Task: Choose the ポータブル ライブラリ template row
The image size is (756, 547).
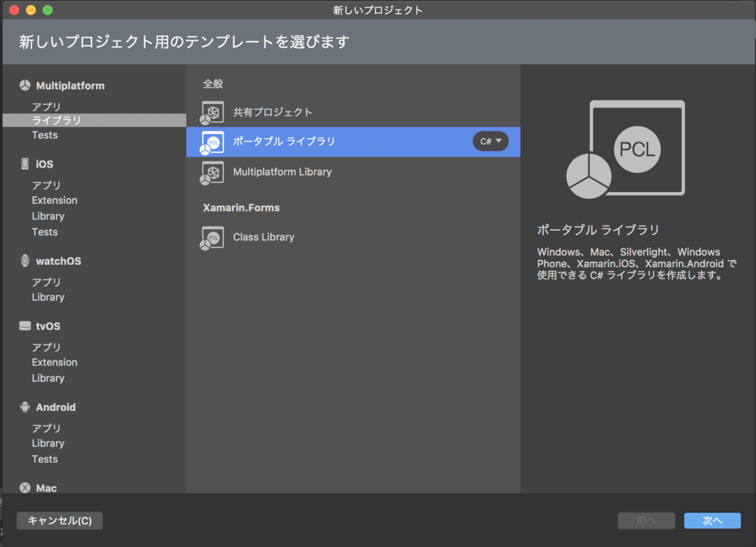Action: pos(354,142)
